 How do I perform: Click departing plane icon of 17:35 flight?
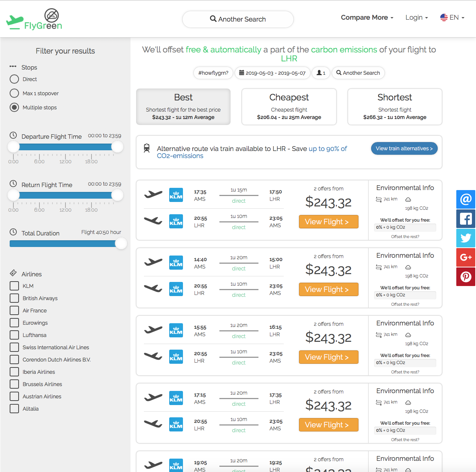[153, 194]
